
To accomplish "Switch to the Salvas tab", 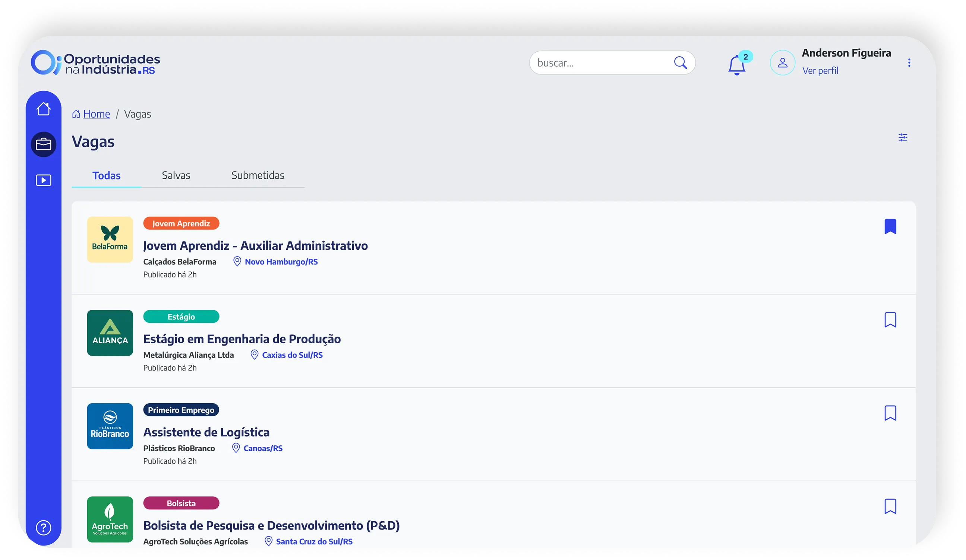I will coord(176,175).
